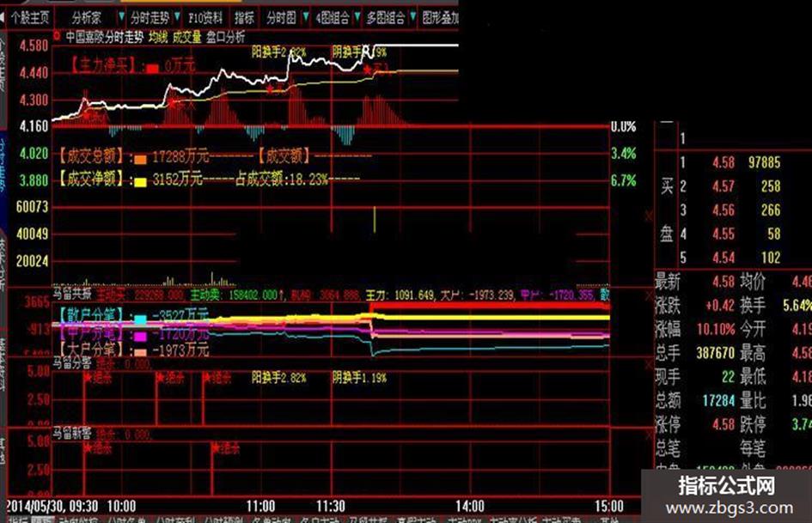Click the 11:30 time axis label
812x523 pixels.
pos(331,506)
